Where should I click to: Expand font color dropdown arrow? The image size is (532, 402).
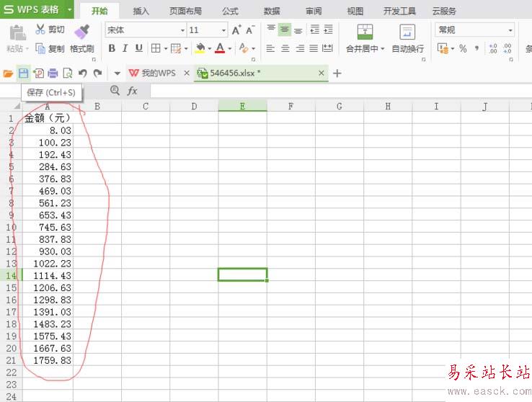point(230,49)
